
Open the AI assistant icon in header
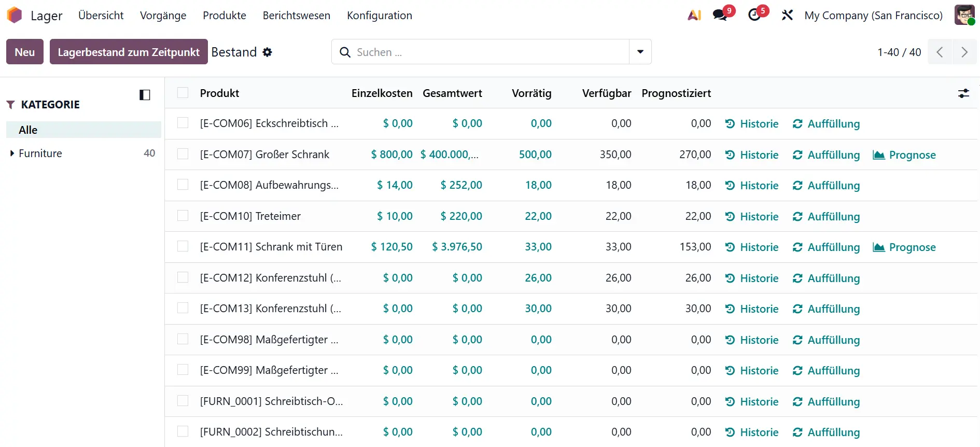(x=694, y=16)
